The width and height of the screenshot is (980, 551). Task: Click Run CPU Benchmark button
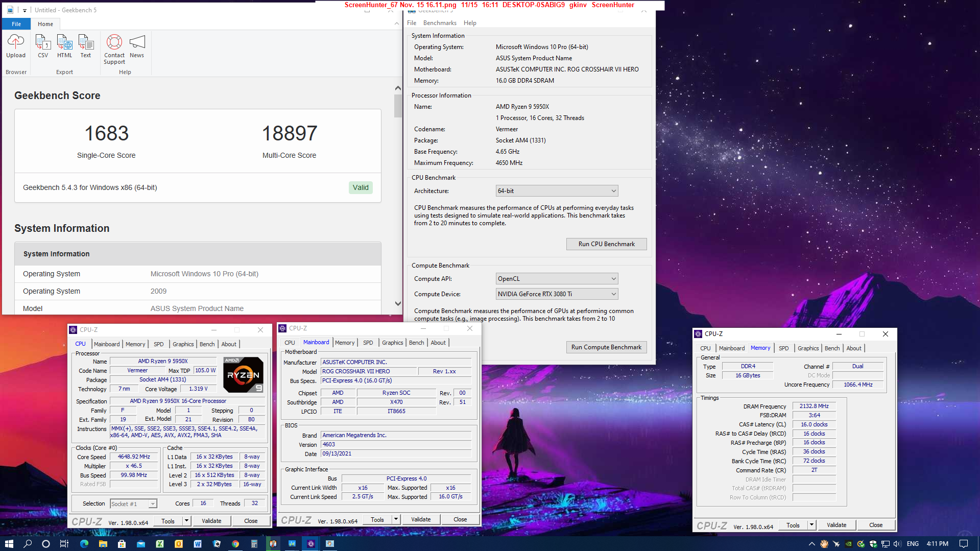pos(606,244)
